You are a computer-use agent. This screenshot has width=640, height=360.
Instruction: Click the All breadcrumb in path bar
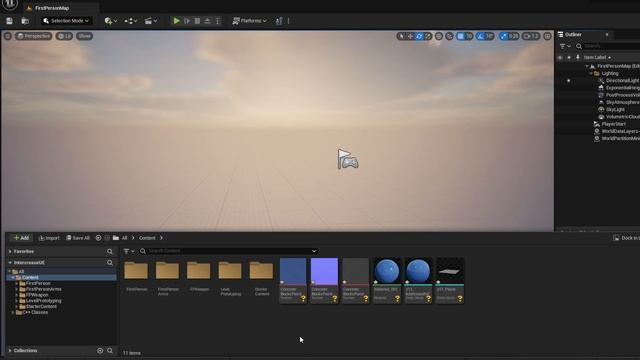[124, 238]
